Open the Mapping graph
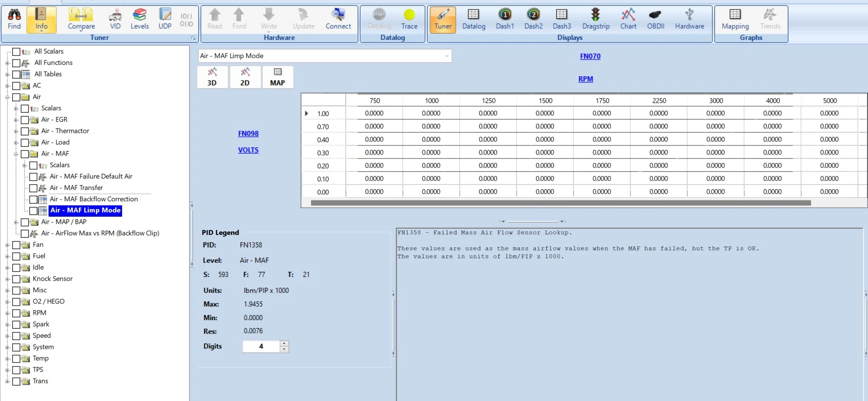This screenshot has height=401, width=868. [735, 20]
